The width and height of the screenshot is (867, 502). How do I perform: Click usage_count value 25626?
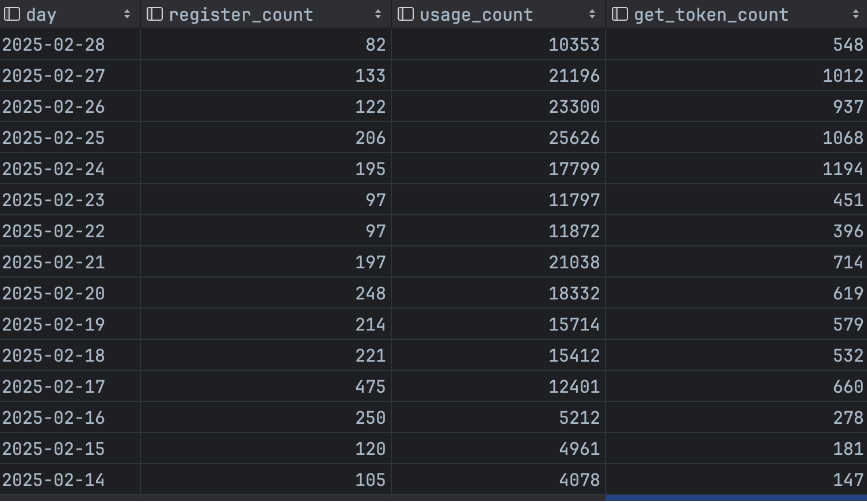[574, 138]
